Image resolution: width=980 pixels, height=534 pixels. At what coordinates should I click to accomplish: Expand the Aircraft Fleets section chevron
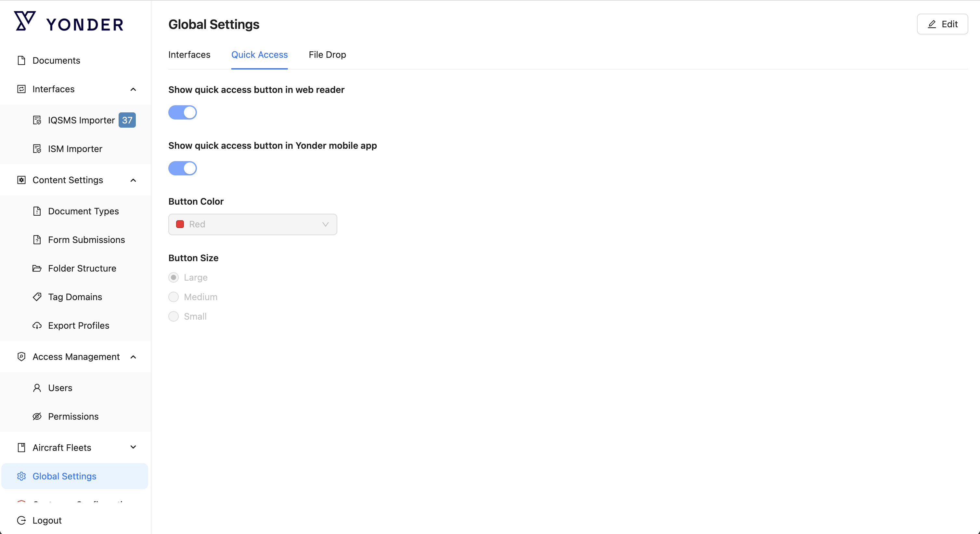point(133,447)
